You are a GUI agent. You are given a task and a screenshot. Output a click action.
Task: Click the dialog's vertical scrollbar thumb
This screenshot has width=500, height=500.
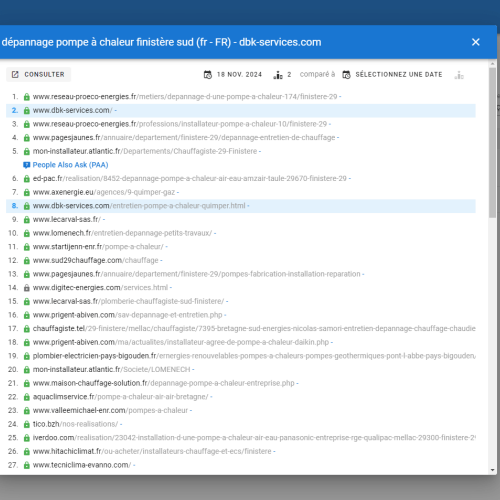click(493, 143)
